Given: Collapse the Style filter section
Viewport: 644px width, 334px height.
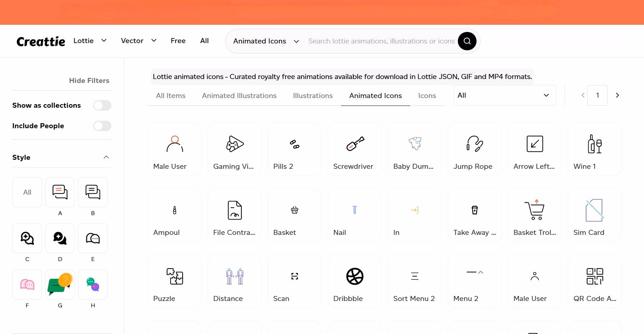Looking at the screenshot, I should pyautogui.click(x=106, y=157).
